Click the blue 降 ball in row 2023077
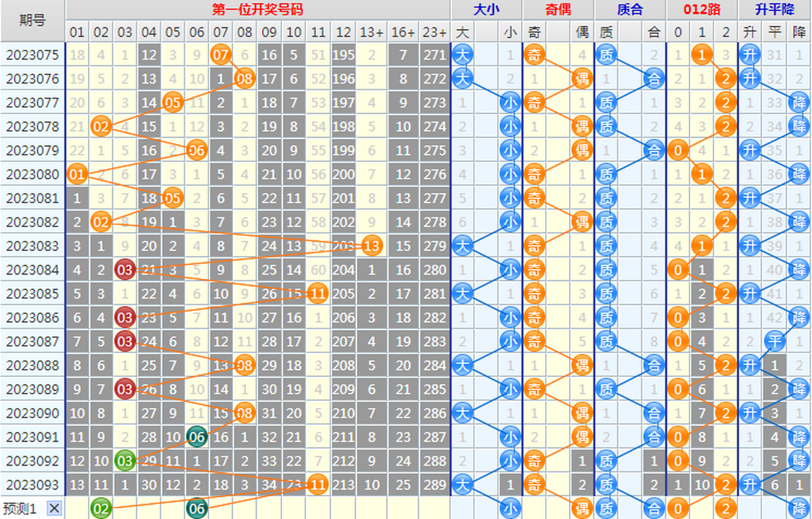Viewport: 812px width, 519px height. point(799,102)
